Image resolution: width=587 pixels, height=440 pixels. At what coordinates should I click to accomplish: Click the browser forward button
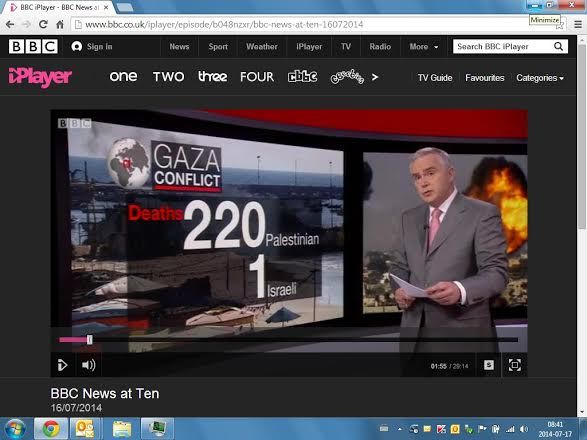click(x=27, y=24)
